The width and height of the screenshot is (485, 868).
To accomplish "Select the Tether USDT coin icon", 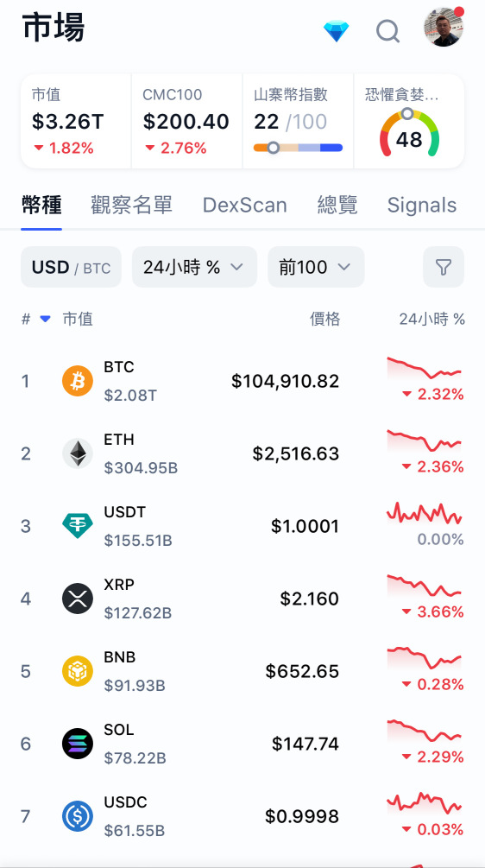I will tap(78, 526).
